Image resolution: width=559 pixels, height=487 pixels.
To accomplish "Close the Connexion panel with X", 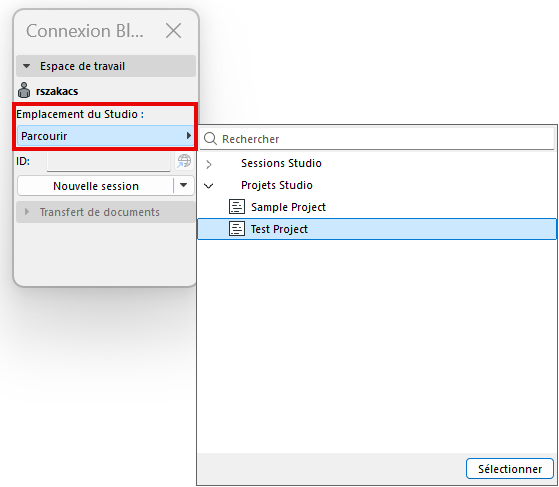I will tap(173, 31).
